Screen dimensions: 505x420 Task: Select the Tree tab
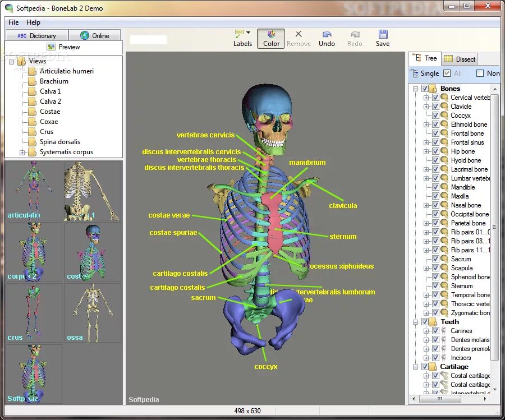coord(425,58)
